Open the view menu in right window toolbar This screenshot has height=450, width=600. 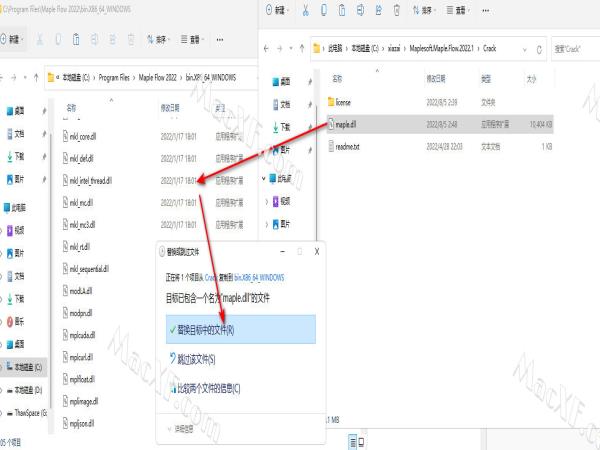(459, 10)
